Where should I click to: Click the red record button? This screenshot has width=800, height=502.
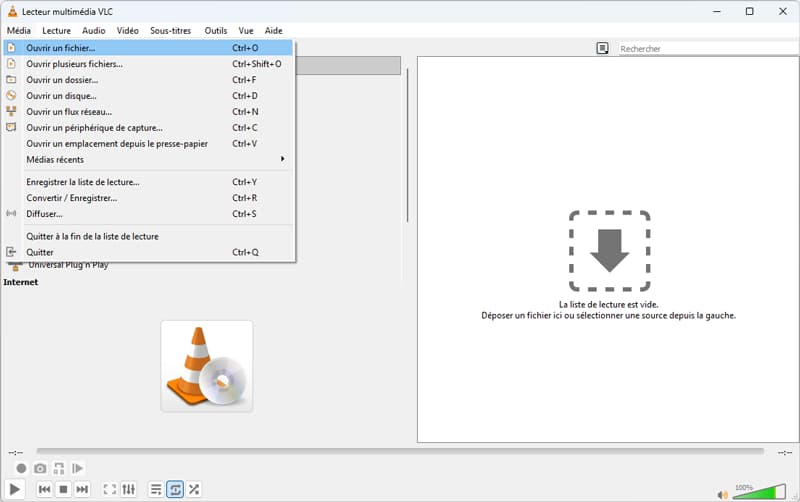[x=21, y=468]
